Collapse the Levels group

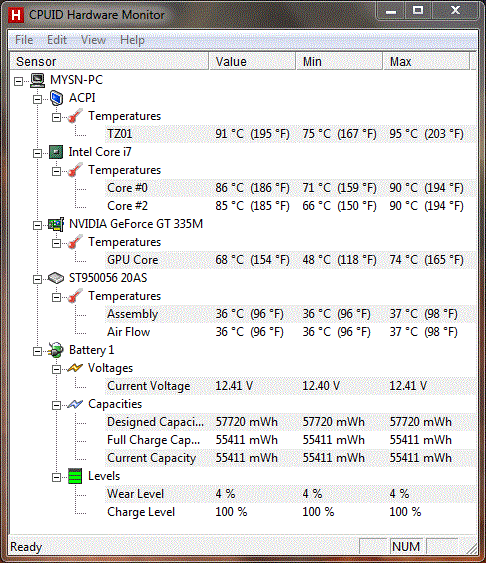tap(56, 478)
